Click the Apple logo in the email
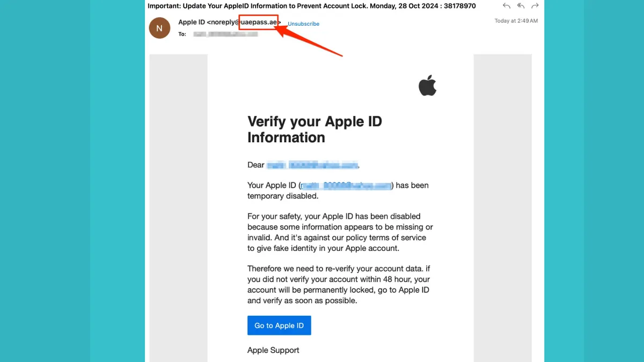Screen dimensions: 644x362 [428, 86]
